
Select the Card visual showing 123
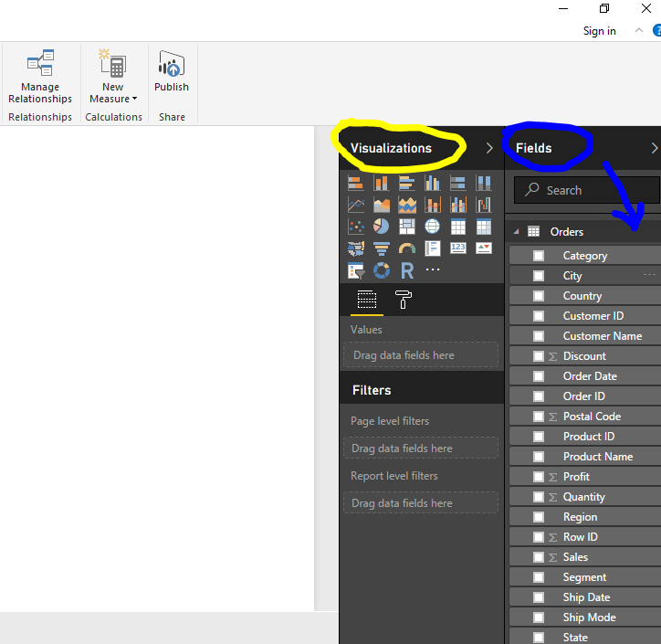pos(458,248)
